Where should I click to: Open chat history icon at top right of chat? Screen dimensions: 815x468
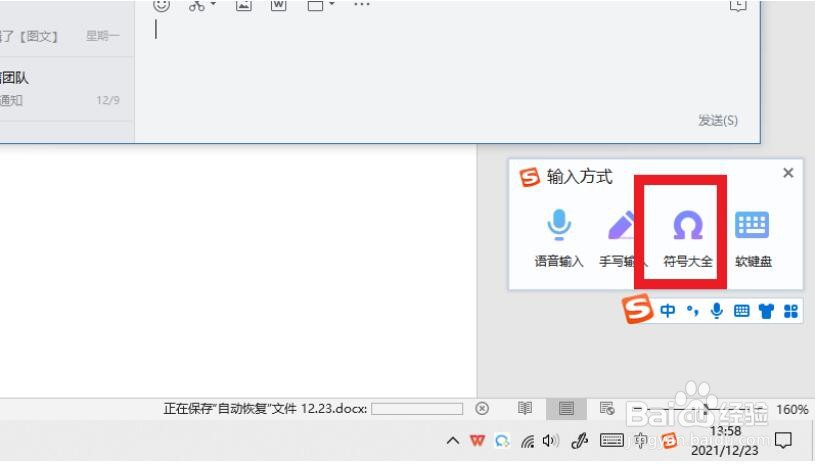pos(738,5)
